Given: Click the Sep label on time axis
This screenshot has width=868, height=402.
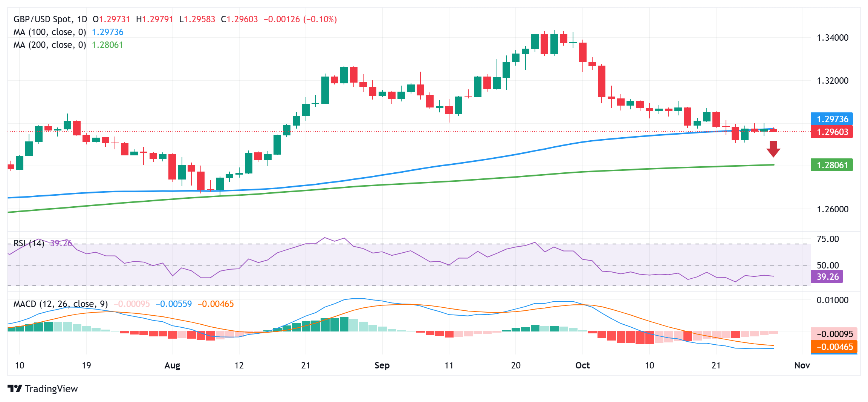Looking at the screenshot, I should coord(382,365).
